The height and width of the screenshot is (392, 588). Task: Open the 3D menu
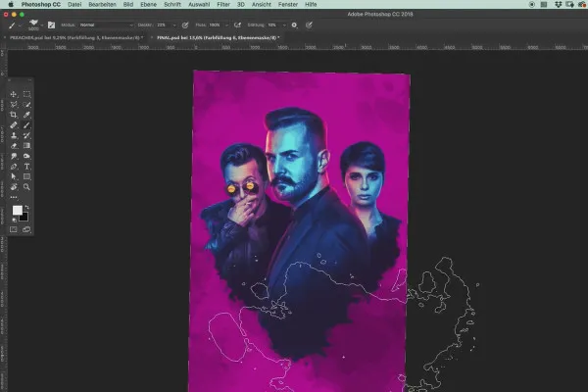point(241,5)
